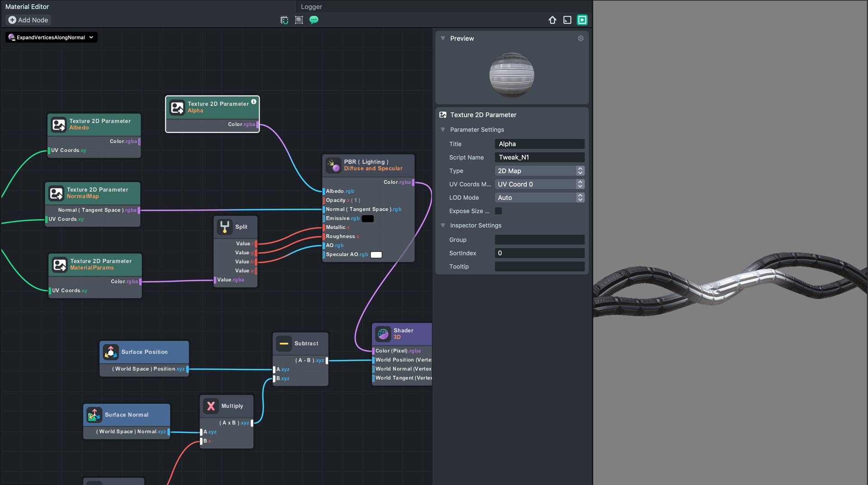Click the green comment bubble icon
868x485 pixels.
tap(314, 20)
